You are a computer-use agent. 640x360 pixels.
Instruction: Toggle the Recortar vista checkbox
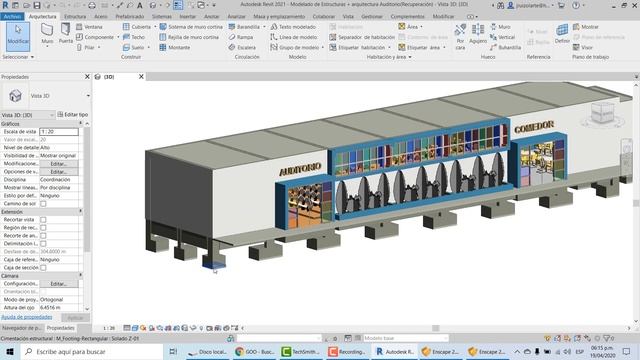point(43,220)
